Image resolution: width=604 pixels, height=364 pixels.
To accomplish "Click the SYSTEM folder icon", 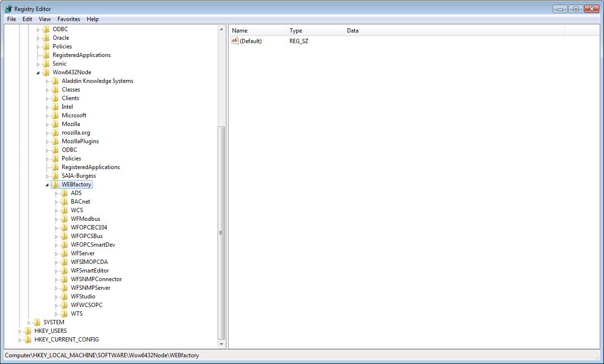I will point(37,322).
